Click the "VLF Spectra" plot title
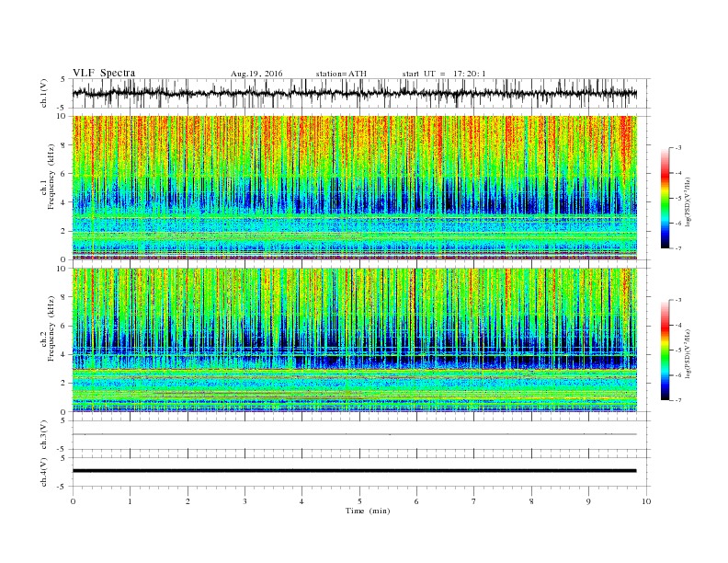Image resolution: width=728 pixels, height=563 pixels. 104,73
